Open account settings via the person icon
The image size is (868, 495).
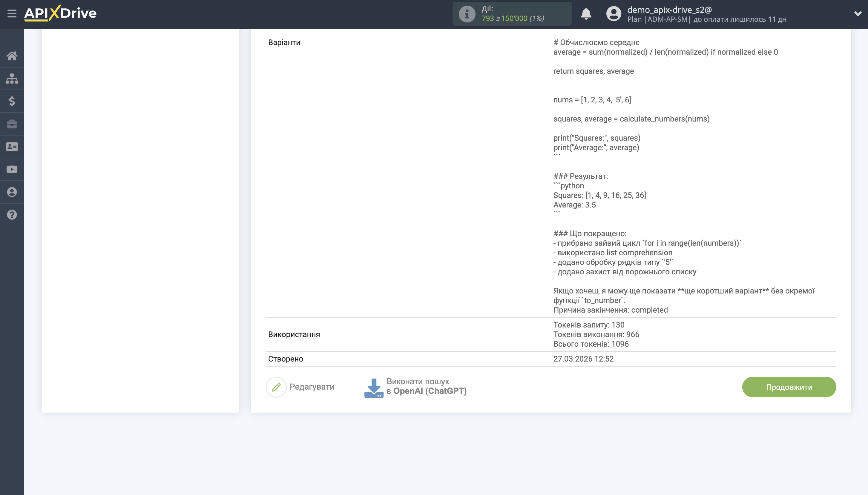[x=12, y=192]
